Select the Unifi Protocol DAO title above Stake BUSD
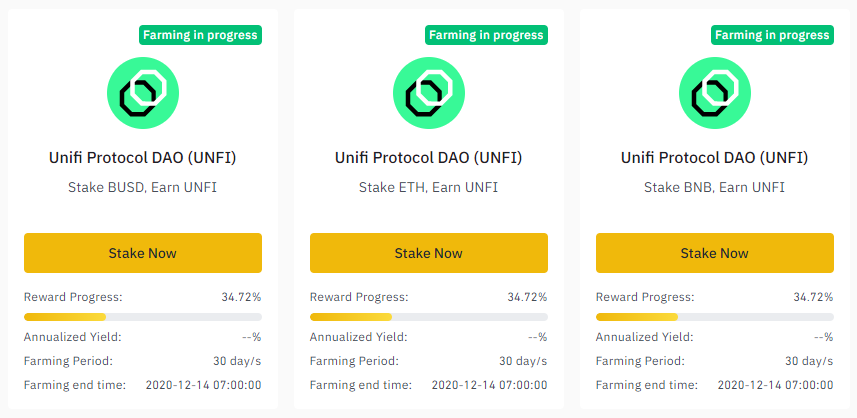857x418 pixels. click(143, 158)
